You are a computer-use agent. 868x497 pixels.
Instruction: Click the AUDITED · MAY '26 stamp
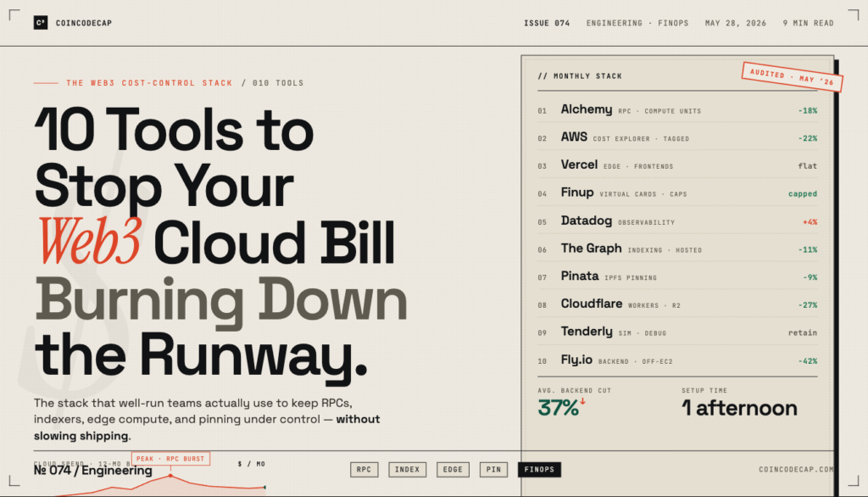tap(793, 77)
